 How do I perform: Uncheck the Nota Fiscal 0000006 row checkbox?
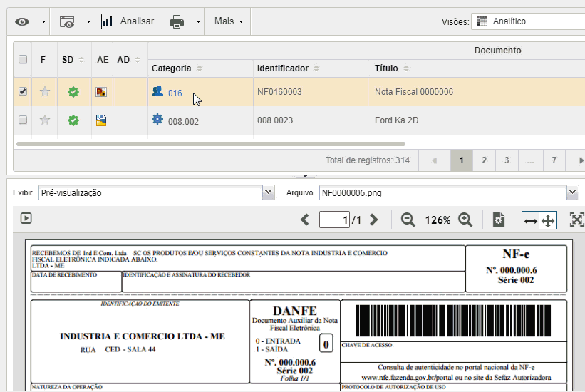tap(23, 91)
